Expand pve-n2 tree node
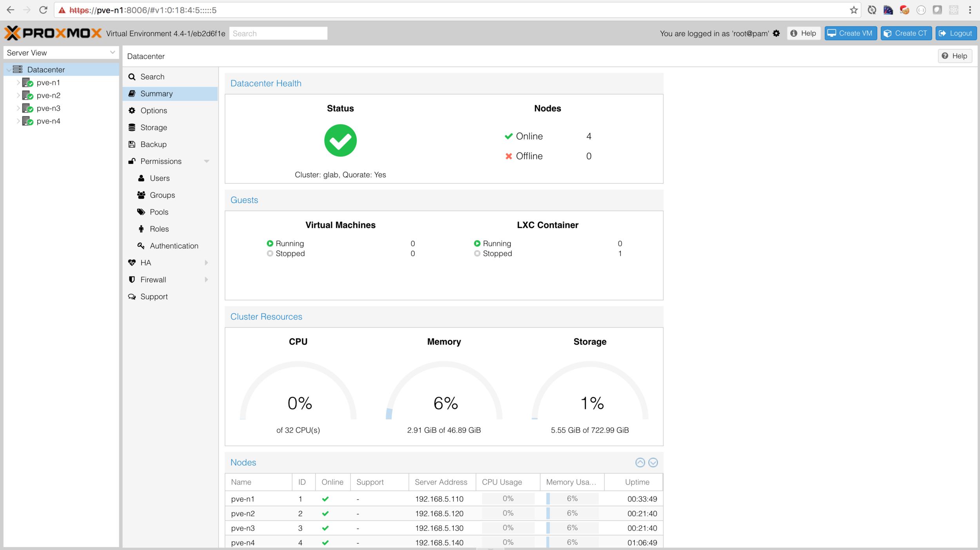The image size is (980, 550). 18,95
